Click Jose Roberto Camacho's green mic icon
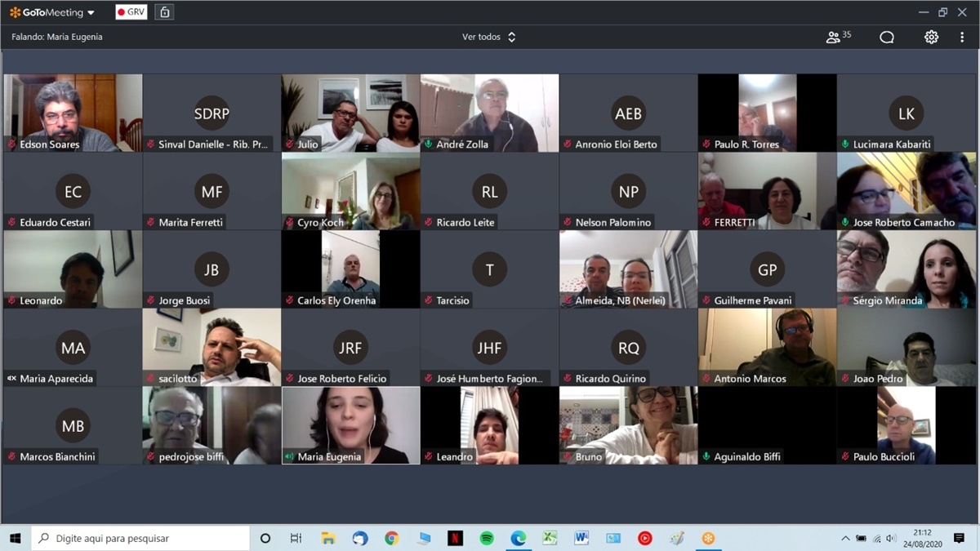This screenshot has width=980, height=551. 845,222
